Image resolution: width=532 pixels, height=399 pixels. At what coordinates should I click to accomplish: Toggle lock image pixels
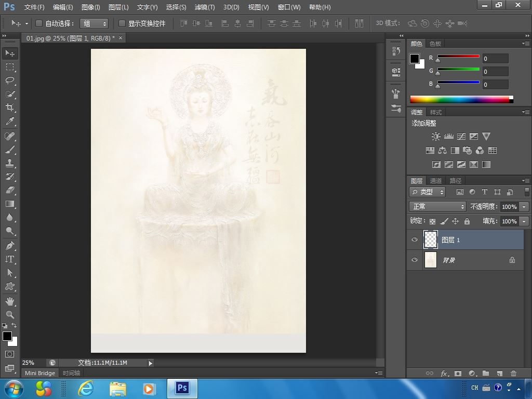click(x=444, y=221)
